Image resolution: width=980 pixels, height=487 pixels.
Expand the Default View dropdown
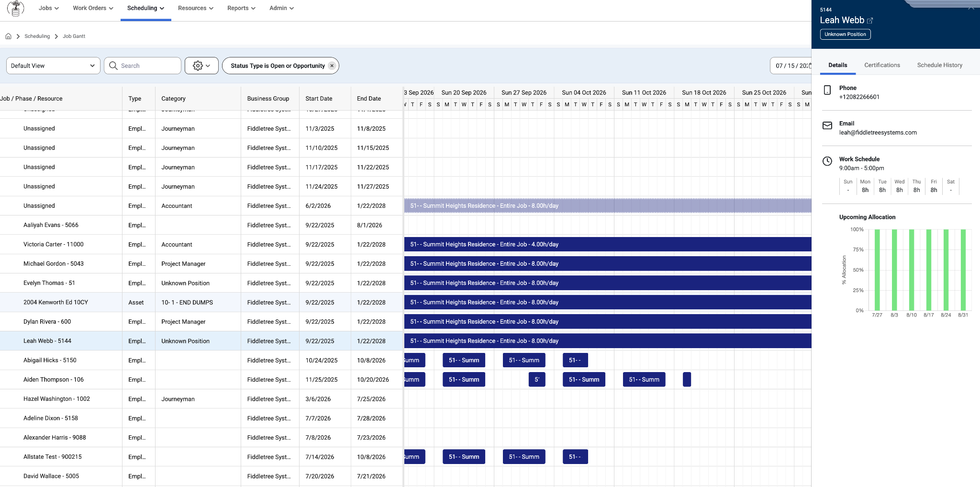pyautogui.click(x=53, y=66)
